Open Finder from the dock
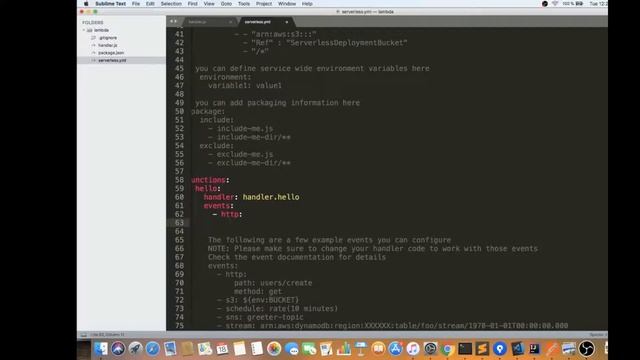The width and height of the screenshot is (640, 360). pyautogui.click(x=101, y=349)
